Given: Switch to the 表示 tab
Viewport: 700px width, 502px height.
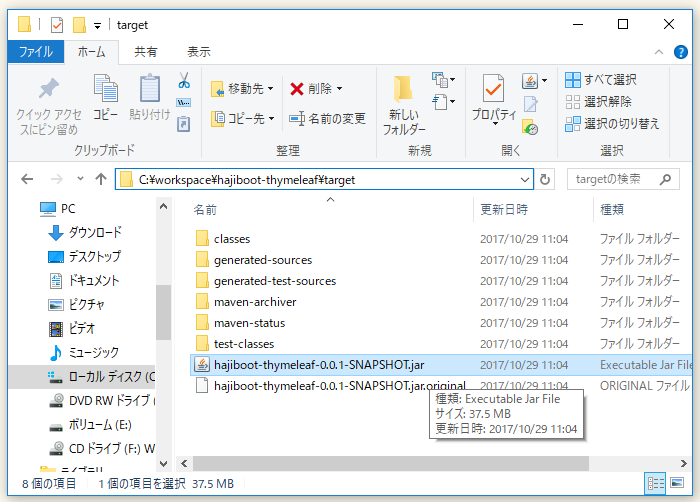Looking at the screenshot, I should 199,52.
